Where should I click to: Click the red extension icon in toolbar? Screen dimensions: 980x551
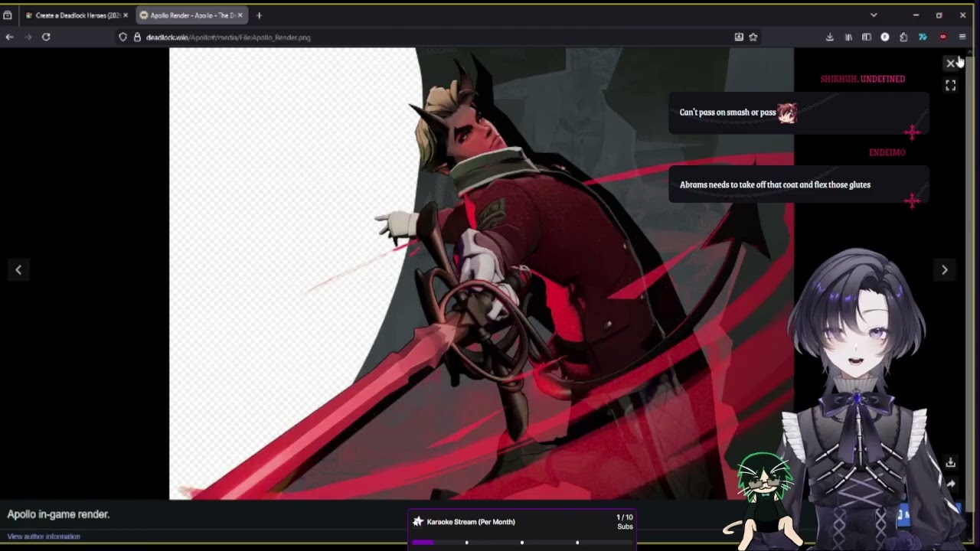coord(942,37)
